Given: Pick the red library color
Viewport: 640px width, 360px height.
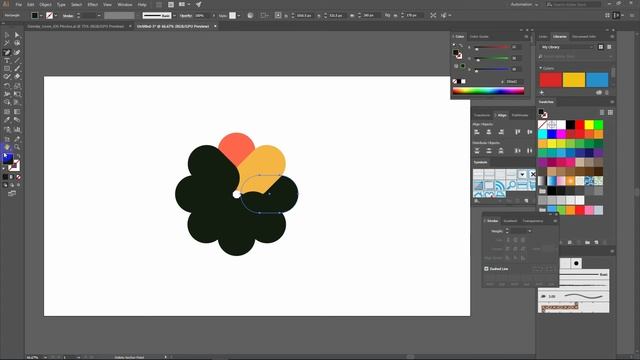Looking at the screenshot, I should tap(551, 80).
